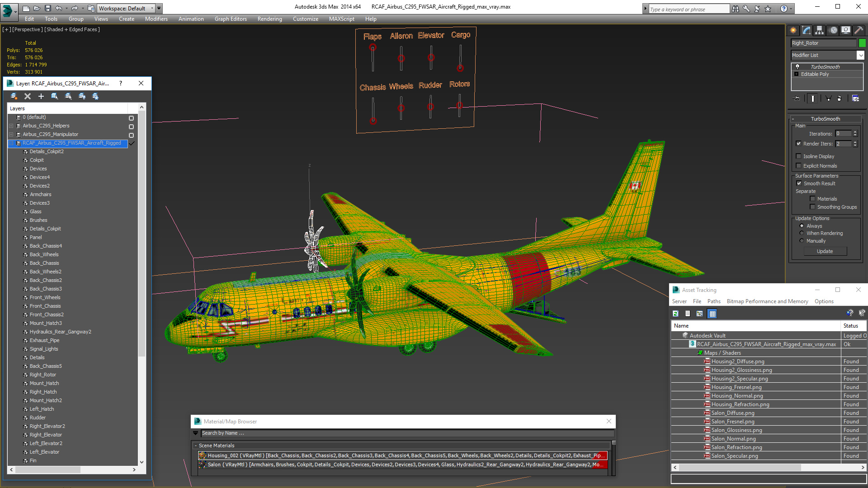Screen dimensions: 868x488
Task: Click the Shaded + Edged Faces viewport label
Action: [72, 29]
